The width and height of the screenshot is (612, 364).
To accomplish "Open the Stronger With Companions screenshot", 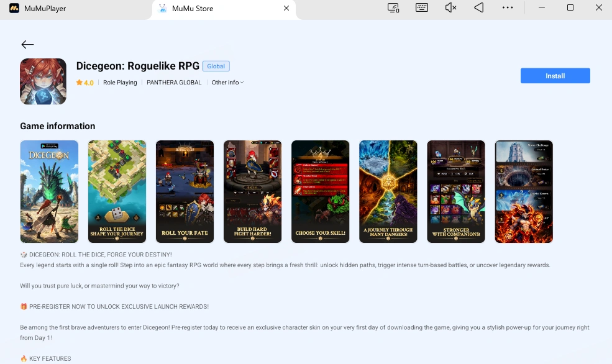I will pos(456,191).
